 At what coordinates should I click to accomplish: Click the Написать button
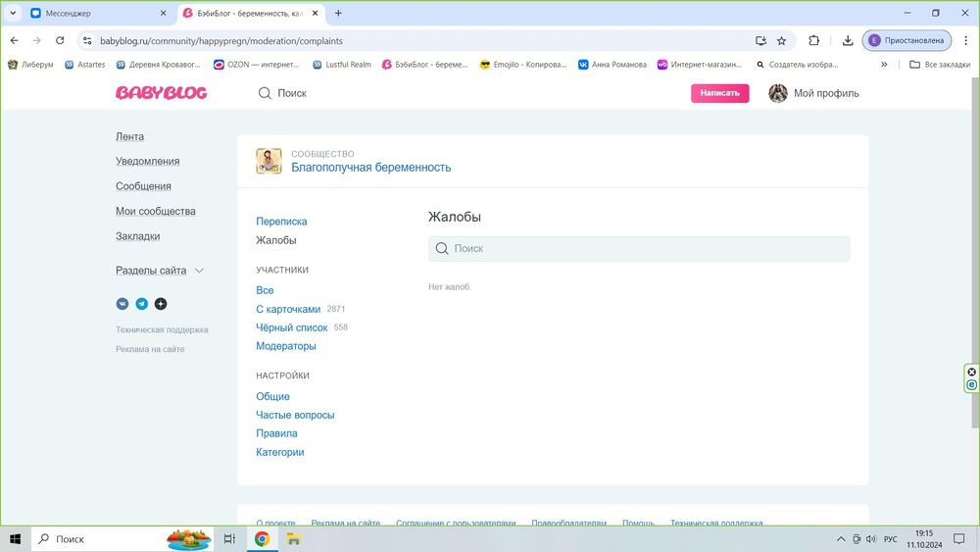[x=720, y=93]
